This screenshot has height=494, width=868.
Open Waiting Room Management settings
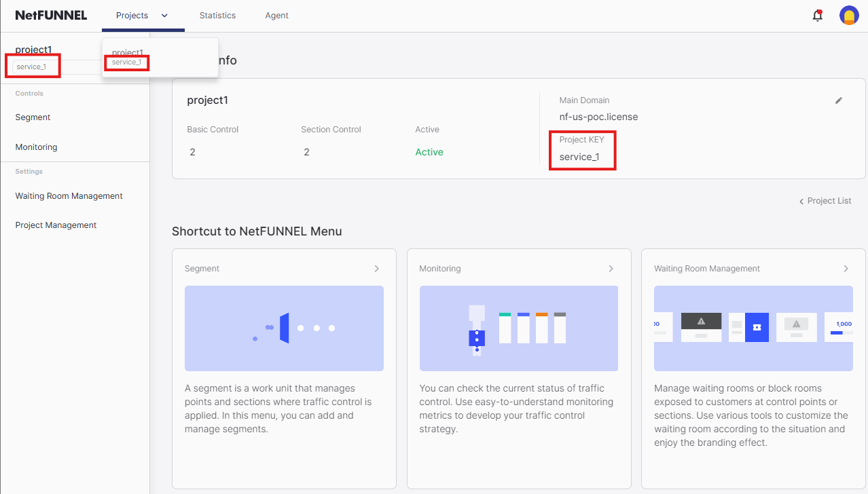pos(69,195)
